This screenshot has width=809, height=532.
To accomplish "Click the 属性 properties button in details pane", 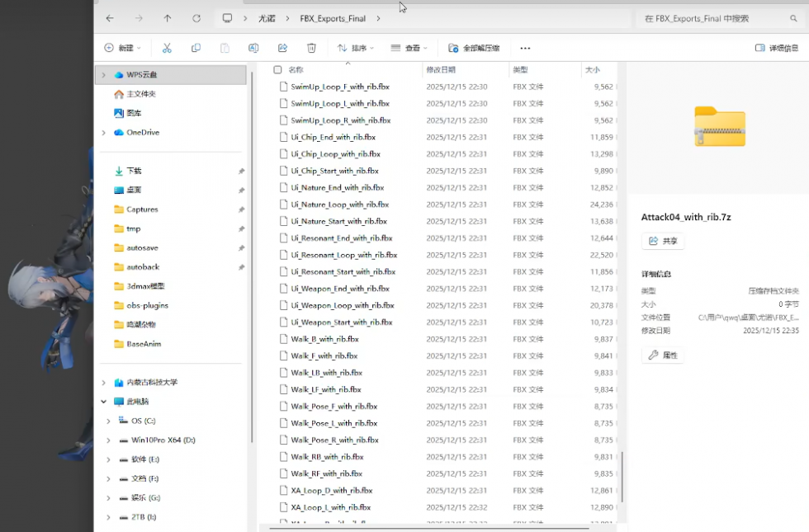I will click(663, 355).
